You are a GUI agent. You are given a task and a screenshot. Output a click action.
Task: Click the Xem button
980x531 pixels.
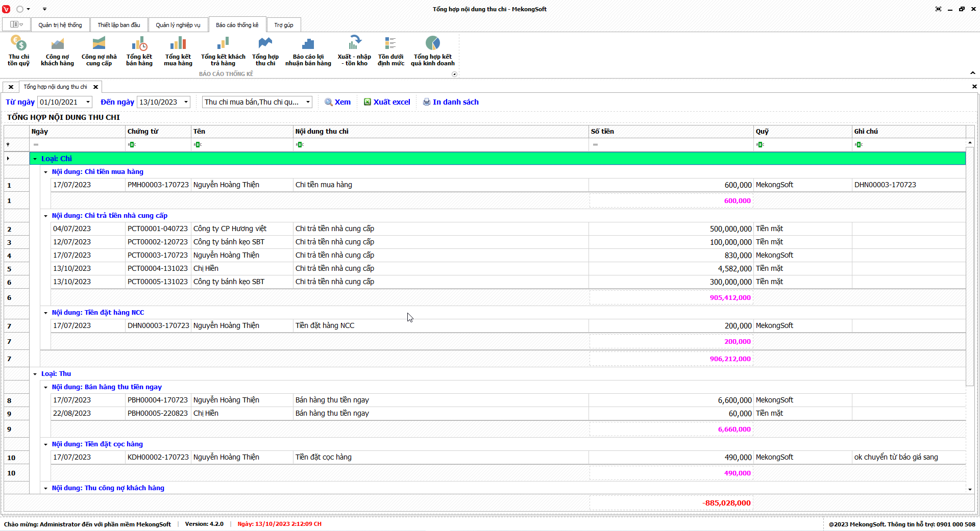pyautogui.click(x=337, y=102)
